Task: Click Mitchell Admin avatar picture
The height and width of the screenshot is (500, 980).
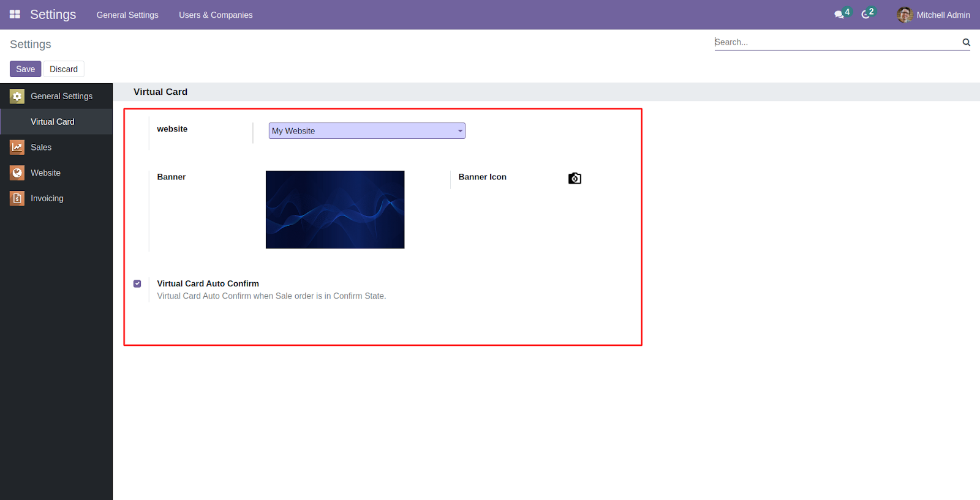Action: point(905,15)
